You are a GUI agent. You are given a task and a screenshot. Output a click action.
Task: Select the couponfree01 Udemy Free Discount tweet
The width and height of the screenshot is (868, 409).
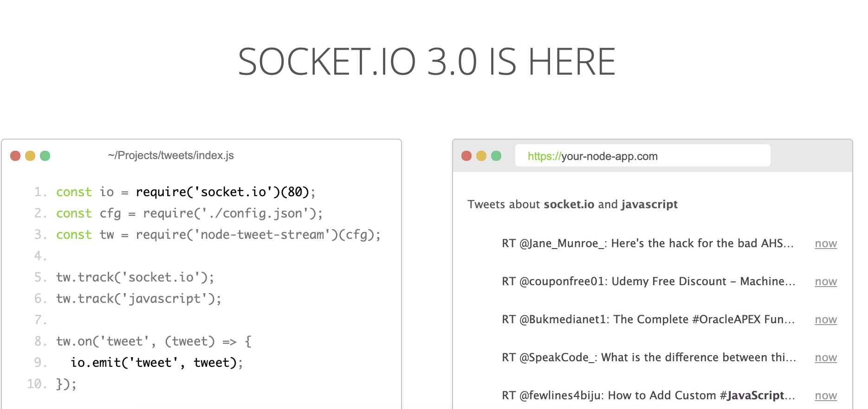(x=648, y=281)
